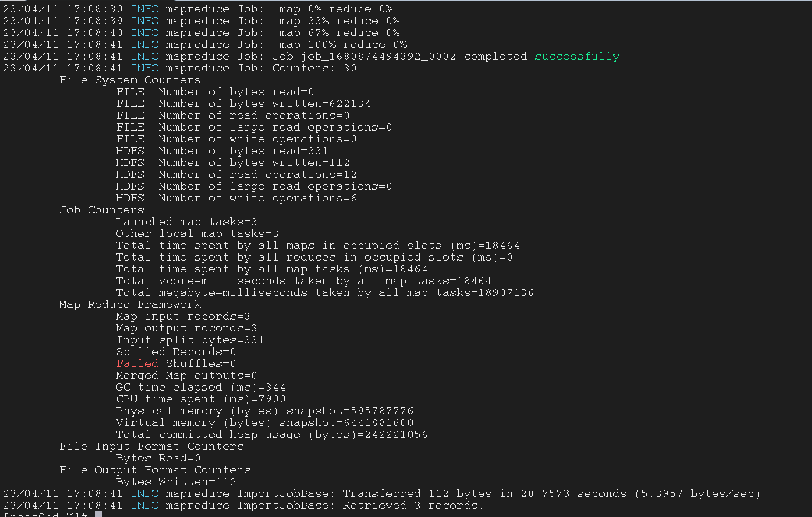This screenshot has height=517, width=812.
Task: Click the 'Job Counters' heading line
Action: 102,210
